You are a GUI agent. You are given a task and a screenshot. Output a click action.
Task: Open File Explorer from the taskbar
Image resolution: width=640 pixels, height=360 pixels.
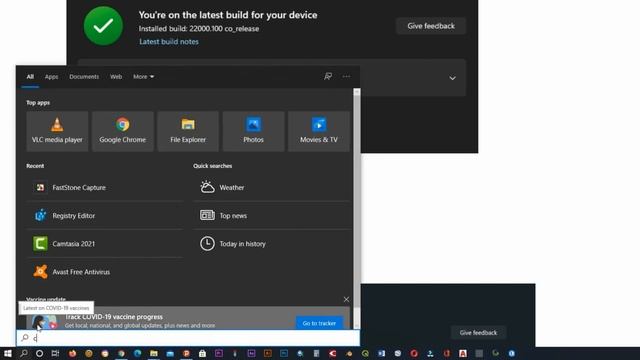coord(154,353)
